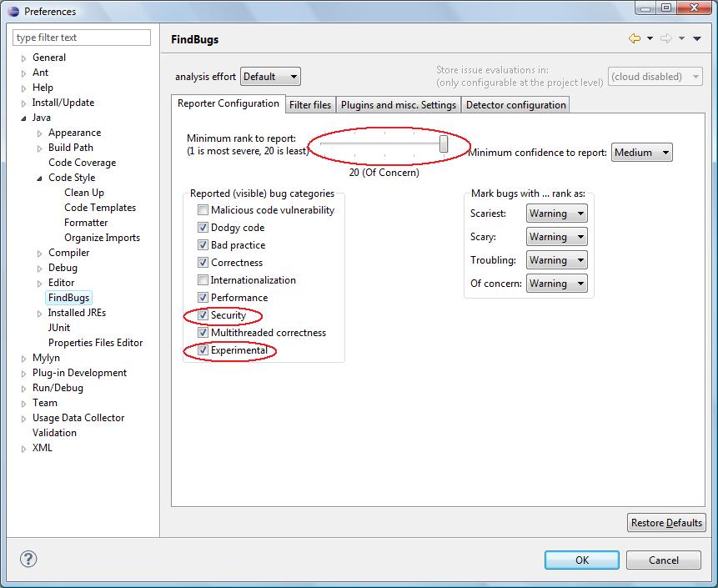Expand the Ant tree node
This screenshot has width=718, height=588.
point(24,73)
